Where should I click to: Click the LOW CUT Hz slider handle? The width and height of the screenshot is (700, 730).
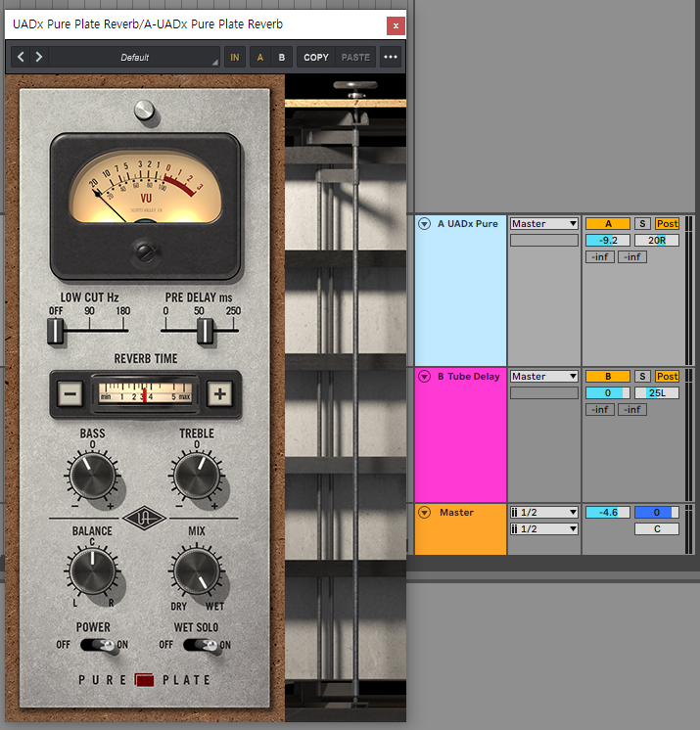56,331
